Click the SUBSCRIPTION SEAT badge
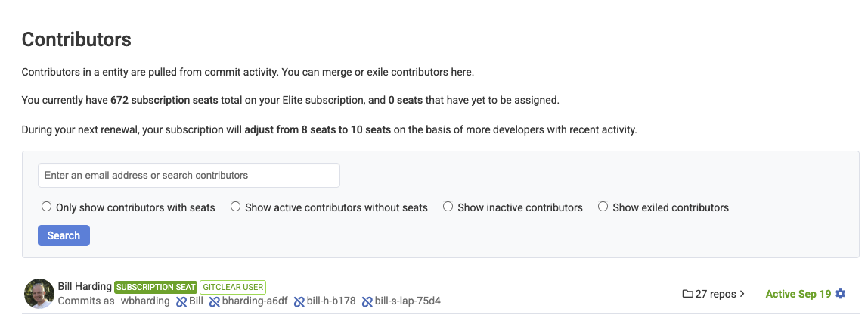The width and height of the screenshot is (868, 315). click(156, 288)
